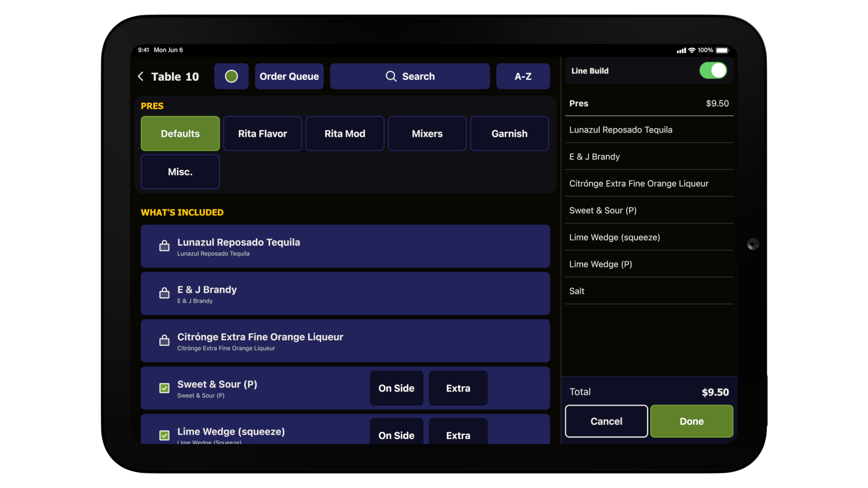Viewport: 868px width, 488px height.
Task: Go back using the Table 10 chevron
Action: coord(141,76)
